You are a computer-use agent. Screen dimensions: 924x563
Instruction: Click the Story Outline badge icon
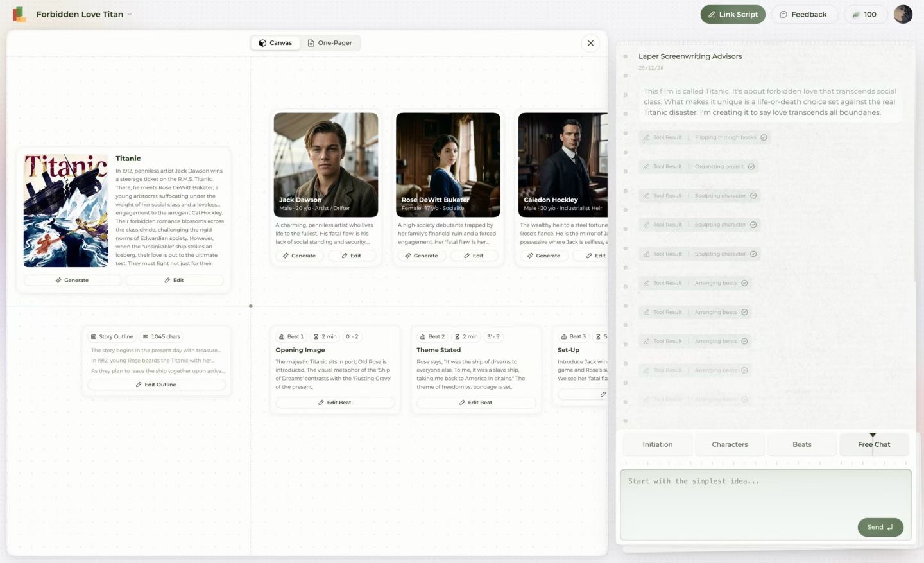pos(94,336)
